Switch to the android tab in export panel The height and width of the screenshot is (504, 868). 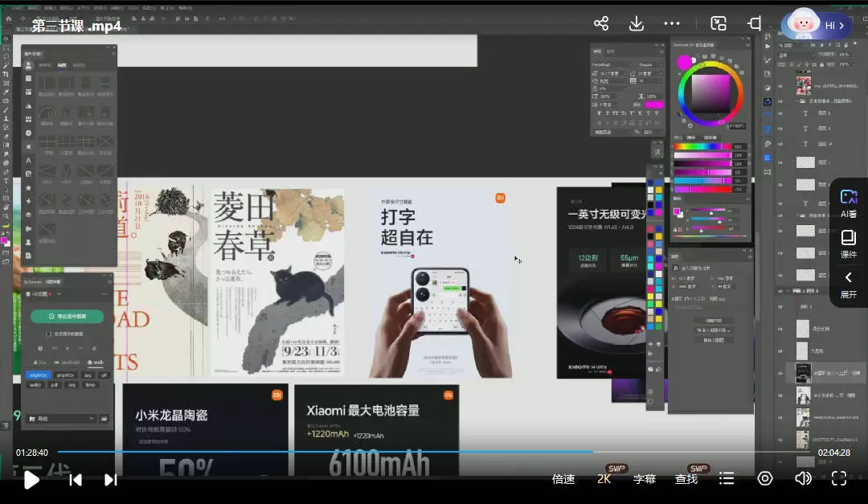tap(68, 363)
